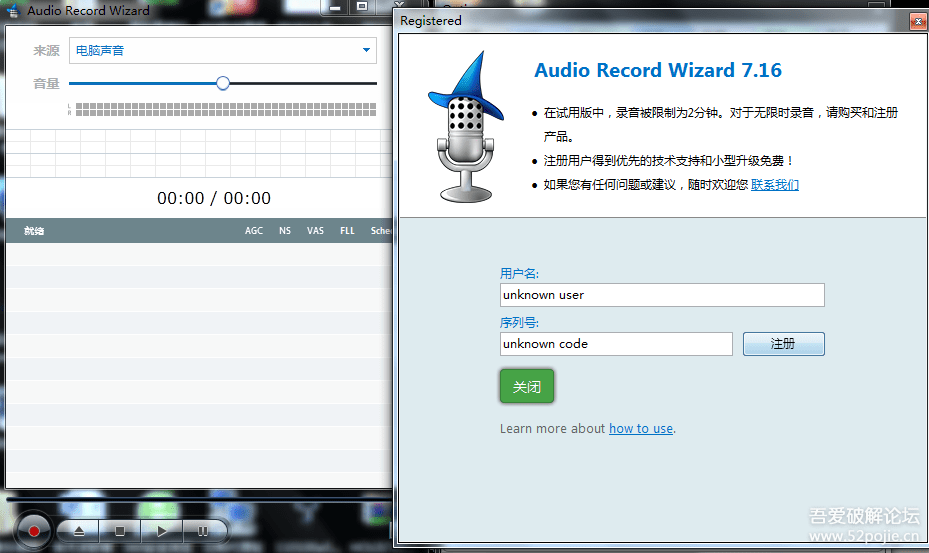
Task: Click the green 关闭 button
Action: (x=527, y=386)
